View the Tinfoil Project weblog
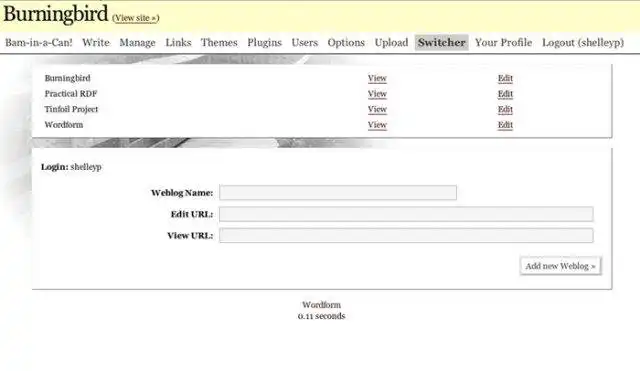The height and width of the screenshot is (371, 640). [x=377, y=109]
